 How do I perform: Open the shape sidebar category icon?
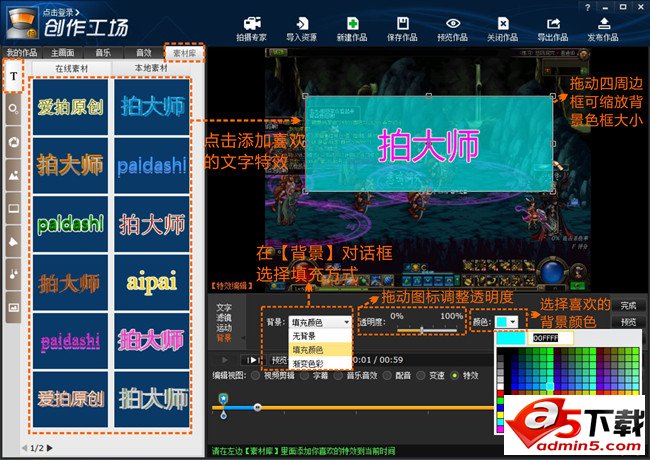coord(13,242)
